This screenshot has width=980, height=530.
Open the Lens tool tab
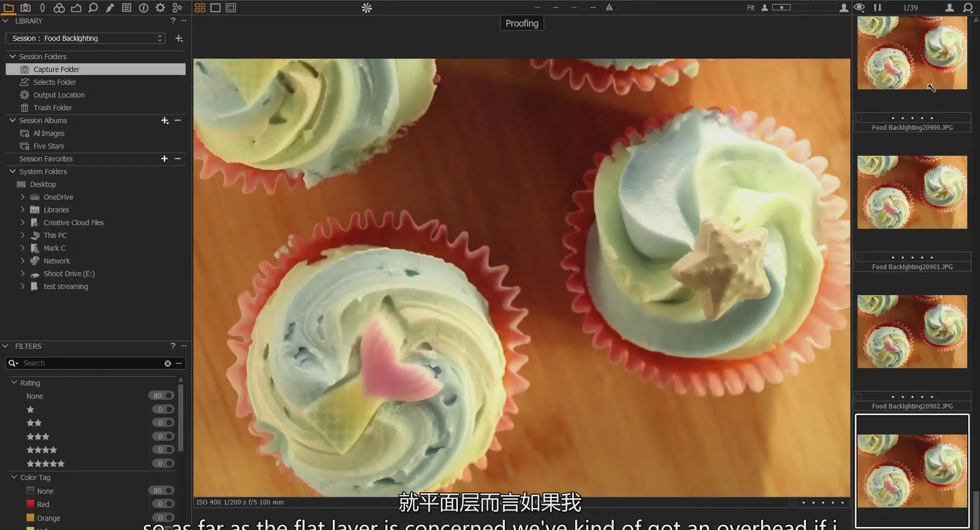pos(42,8)
